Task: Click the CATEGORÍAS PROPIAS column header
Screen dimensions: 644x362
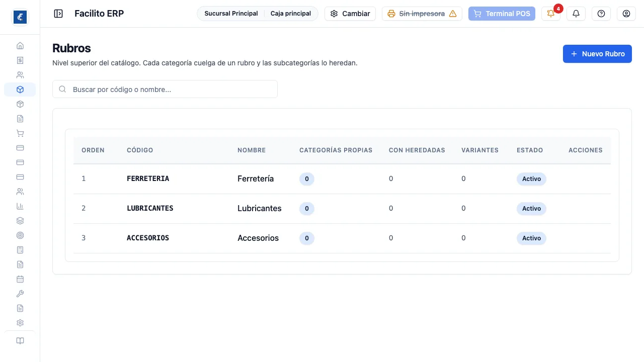Action: (336, 150)
